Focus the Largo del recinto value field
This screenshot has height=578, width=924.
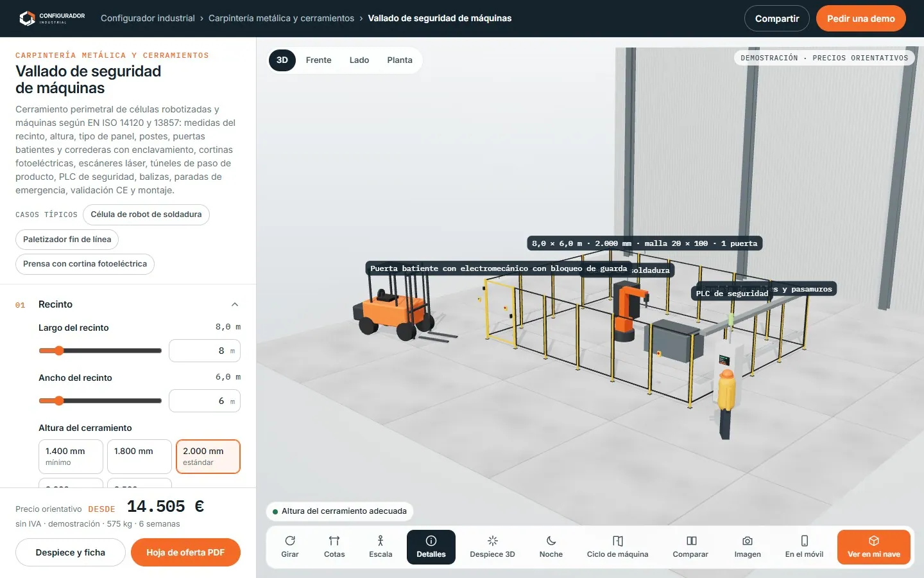tap(205, 351)
